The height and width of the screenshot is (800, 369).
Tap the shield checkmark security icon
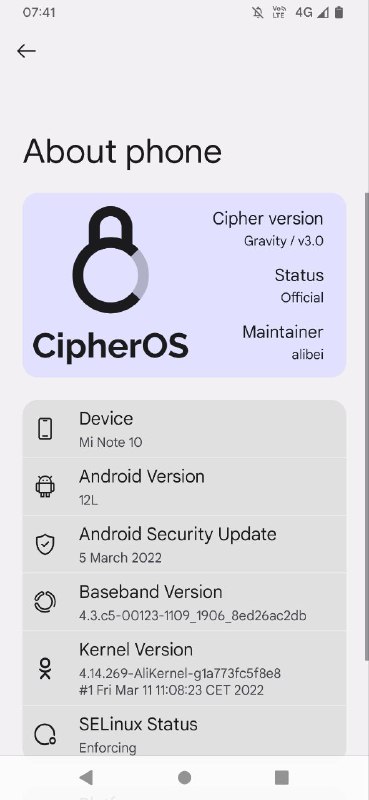point(45,544)
